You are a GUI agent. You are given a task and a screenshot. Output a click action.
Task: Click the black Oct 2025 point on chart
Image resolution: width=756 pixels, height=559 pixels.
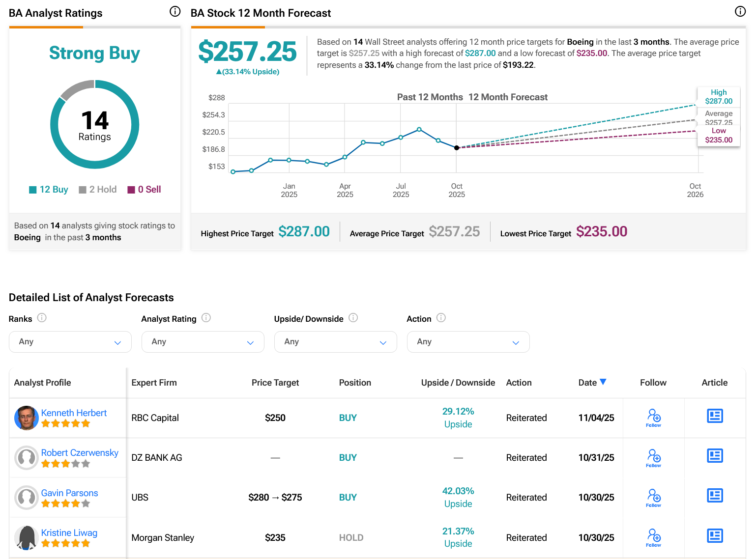click(457, 148)
